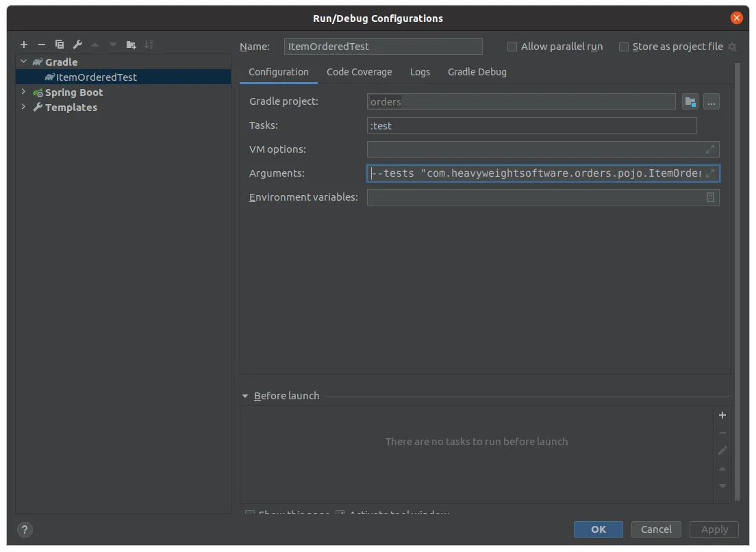Screen dimensions: 756x552
Task: Expand the Spring Boot node
Action: (x=24, y=92)
